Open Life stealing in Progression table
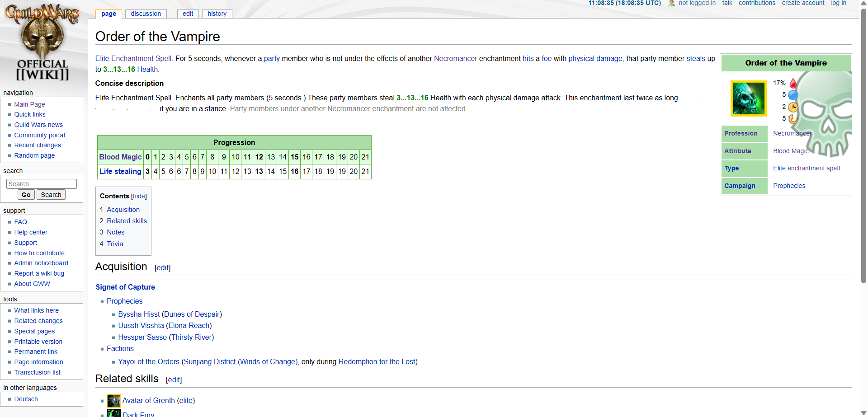Viewport: 868px width, 417px height. pyautogui.click(x=120, y=171)
